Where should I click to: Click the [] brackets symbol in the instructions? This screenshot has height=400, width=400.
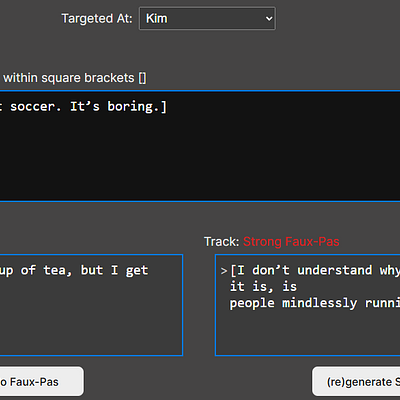142,78
